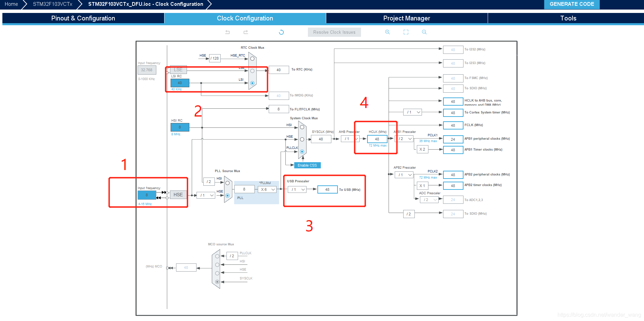Click To FLITFCLK (MHz) value 8
This screenshot has height=321, width=644.
[279, 109]
